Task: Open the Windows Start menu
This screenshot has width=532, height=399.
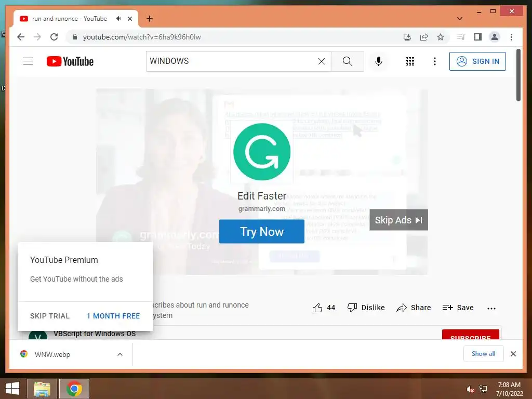Action: coord(12,389)
